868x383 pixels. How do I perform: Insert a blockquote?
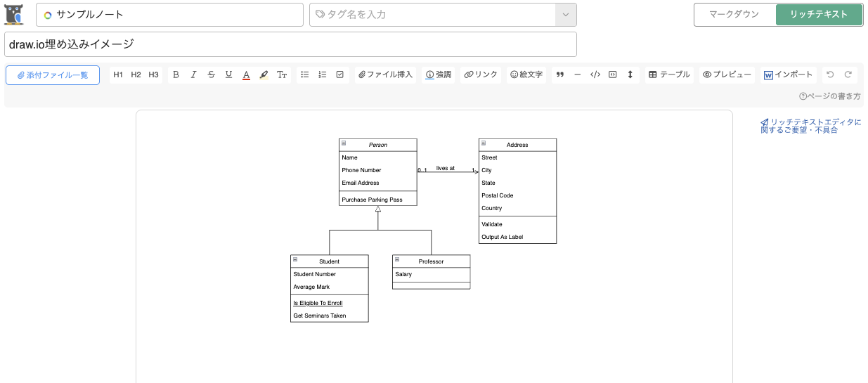click(560, 75)
